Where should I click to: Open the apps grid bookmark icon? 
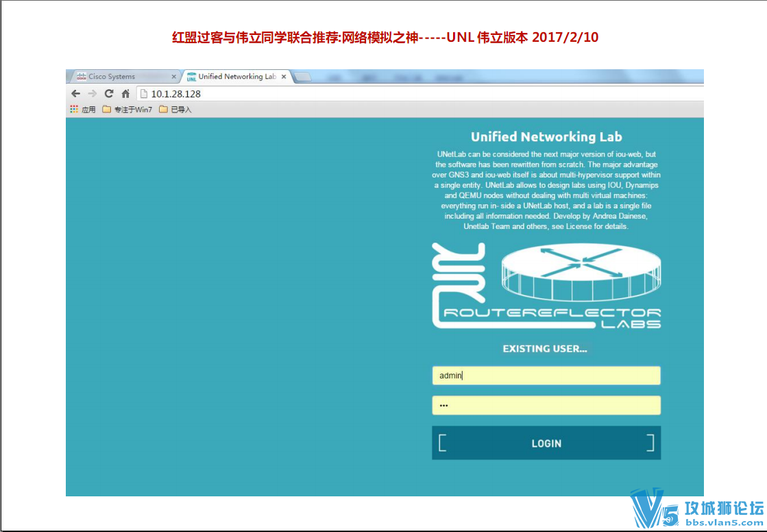(x=74, y=109)
